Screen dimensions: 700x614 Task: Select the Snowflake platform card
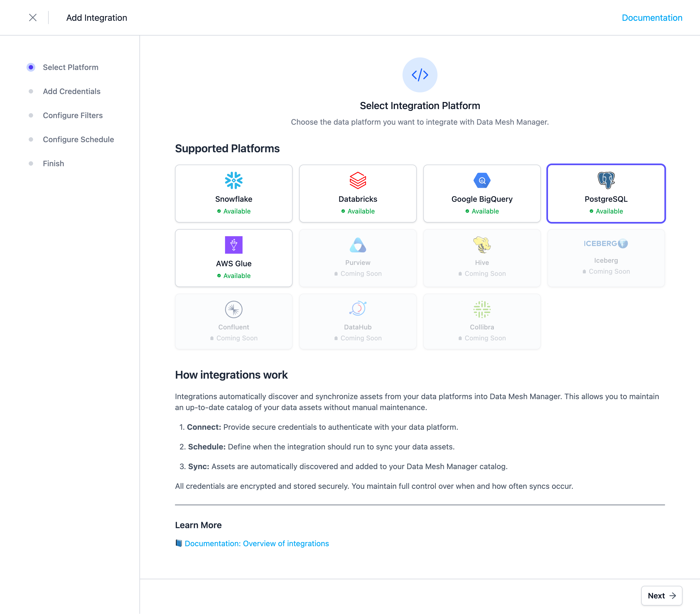(x=234, y=194)
